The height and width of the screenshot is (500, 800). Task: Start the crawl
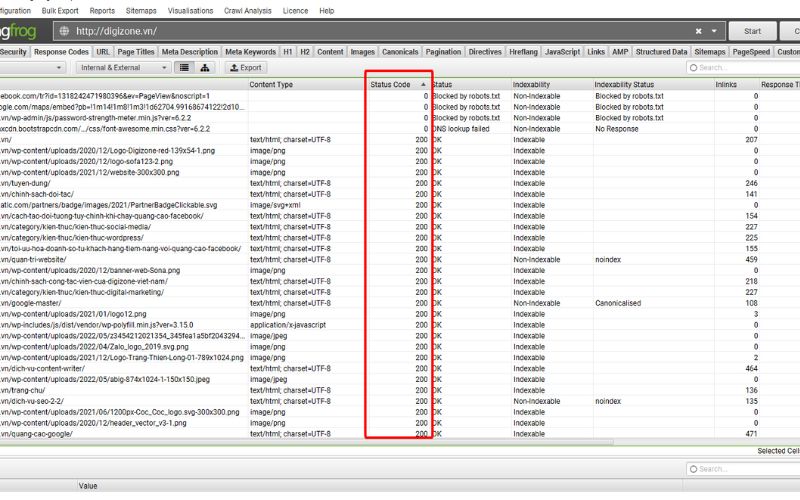(x=753, y=31)
